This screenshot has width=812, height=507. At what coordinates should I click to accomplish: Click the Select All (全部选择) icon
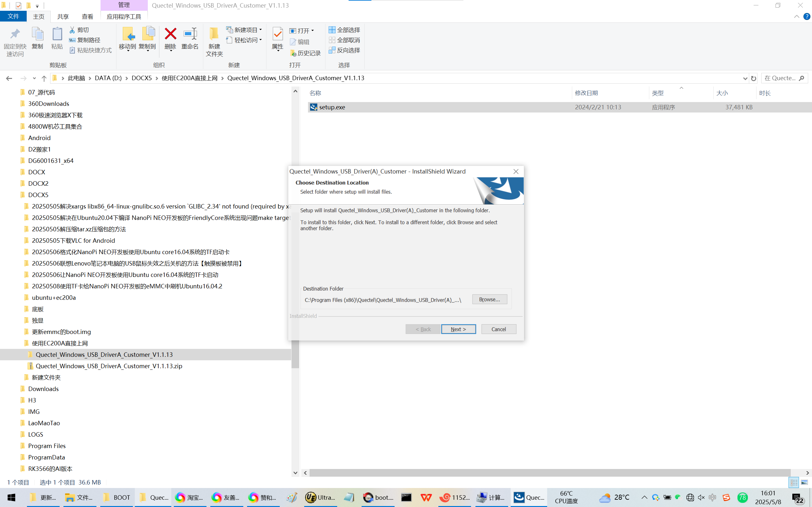tap(332, 30)
